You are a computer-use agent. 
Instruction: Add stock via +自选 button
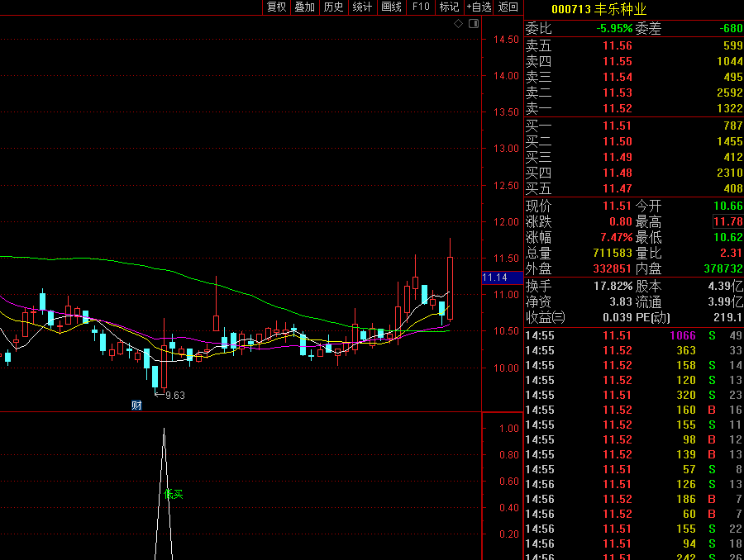(479, 7)
